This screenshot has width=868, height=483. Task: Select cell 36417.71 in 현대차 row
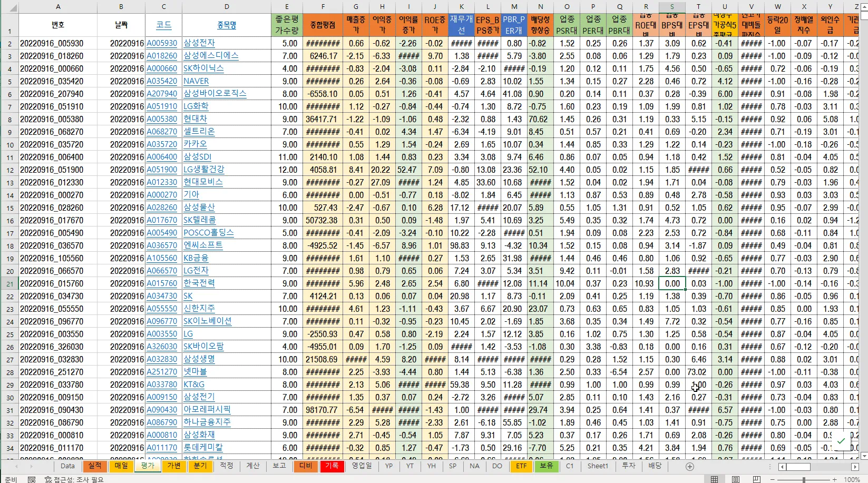point(323,119)
